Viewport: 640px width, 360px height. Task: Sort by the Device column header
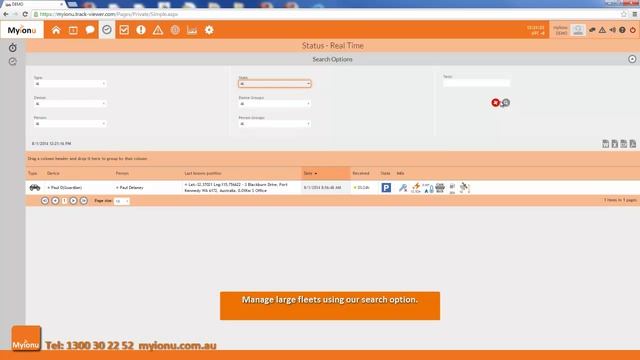[x=53, y=173]
